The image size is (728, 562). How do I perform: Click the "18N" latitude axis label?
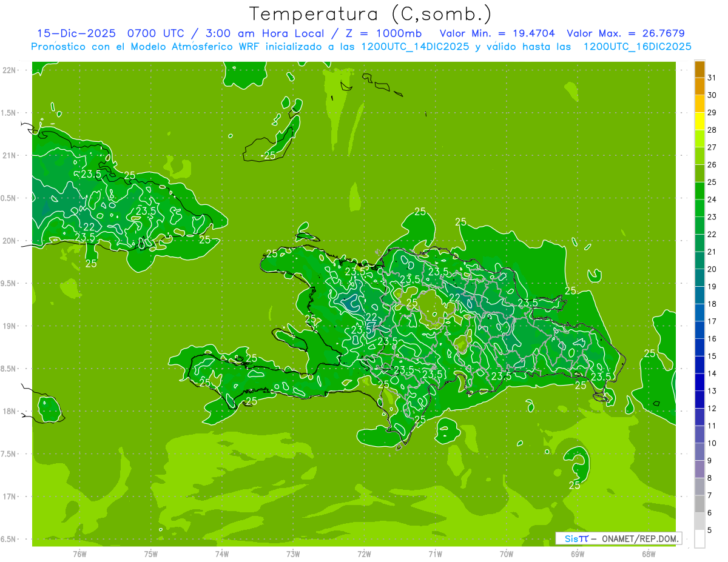coord(10,411)
